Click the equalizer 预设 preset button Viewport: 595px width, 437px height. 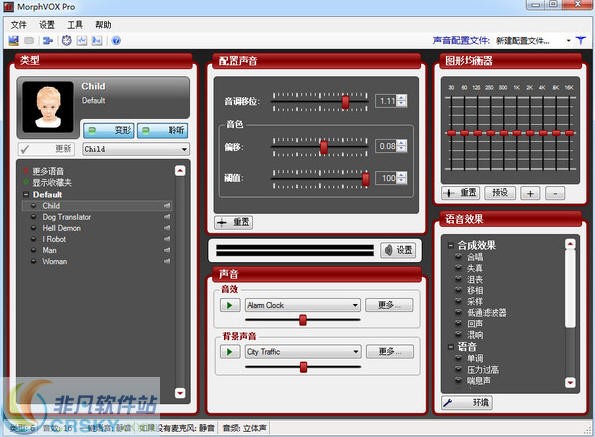point(500,193)
